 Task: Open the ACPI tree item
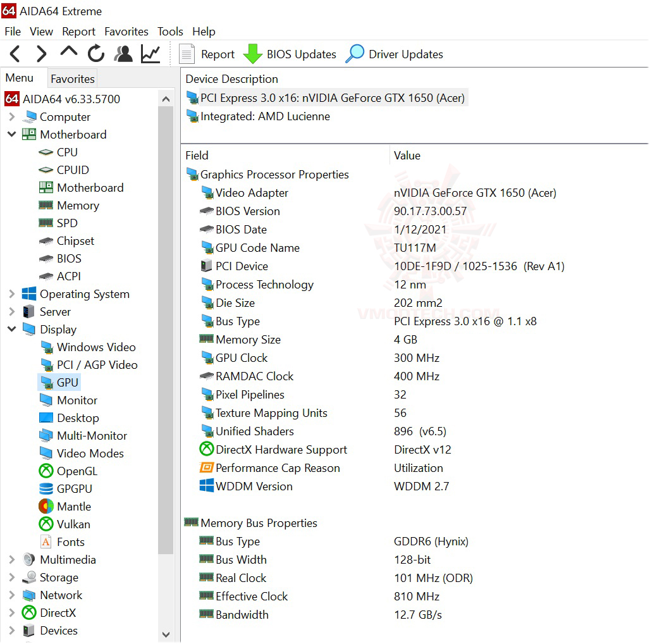tap(69, 276)
